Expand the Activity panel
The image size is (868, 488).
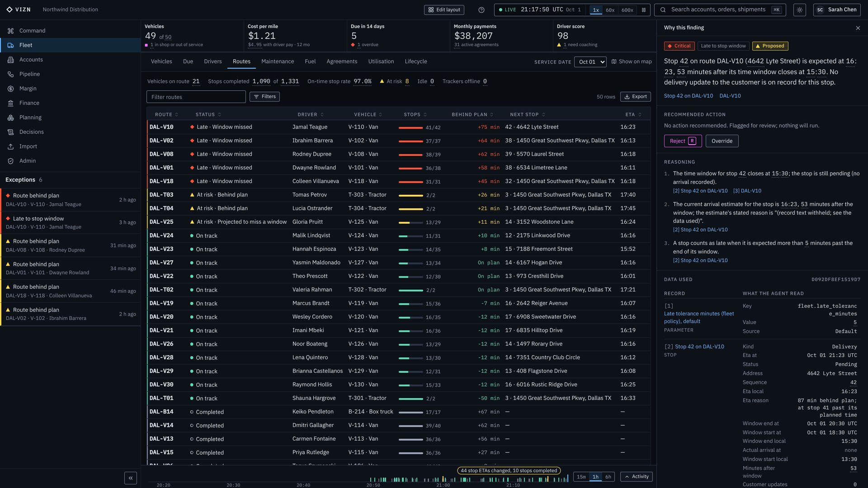(x=637, y=477)
